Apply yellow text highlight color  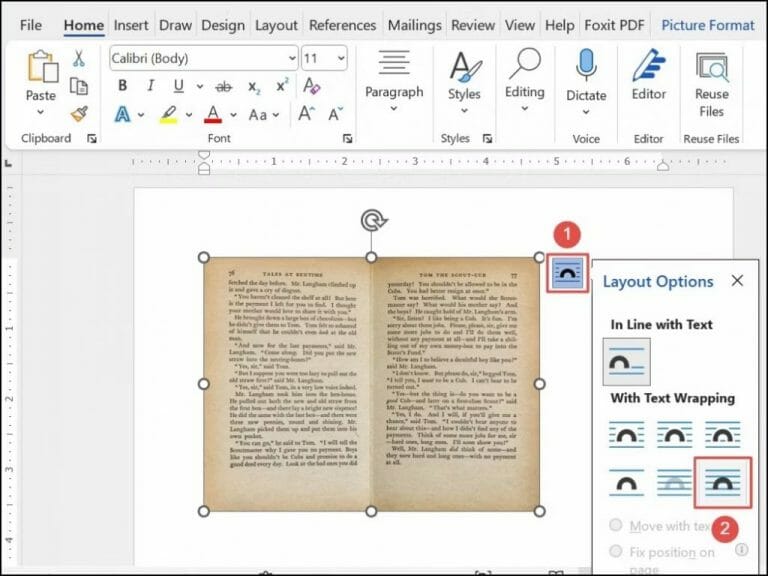coord(168,115)
